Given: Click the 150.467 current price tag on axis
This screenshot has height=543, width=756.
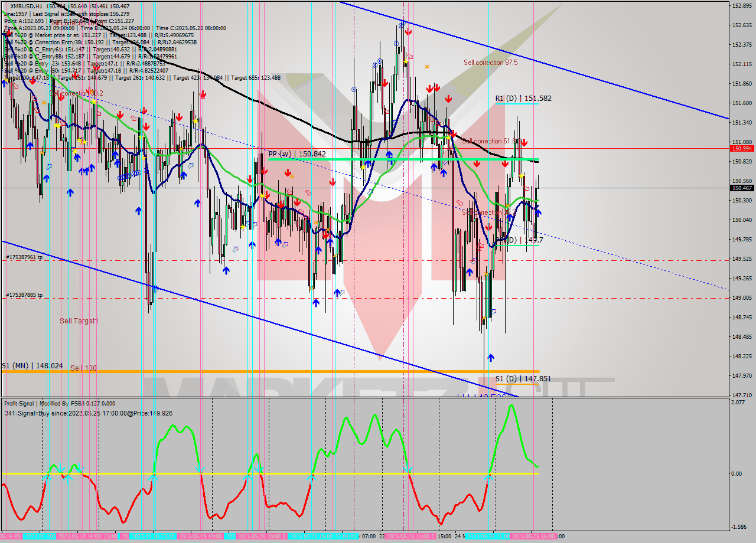Looking at the screenshot, I should pos(741,188).
